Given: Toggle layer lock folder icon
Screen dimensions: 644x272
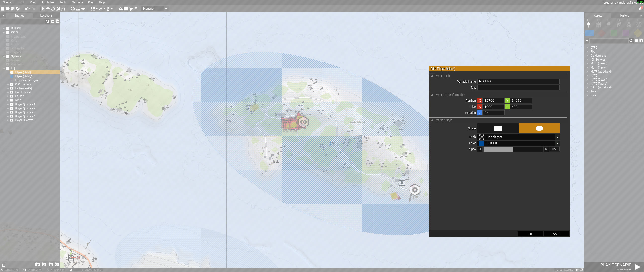Looking at the screenshot, I should tap(51, 264).
